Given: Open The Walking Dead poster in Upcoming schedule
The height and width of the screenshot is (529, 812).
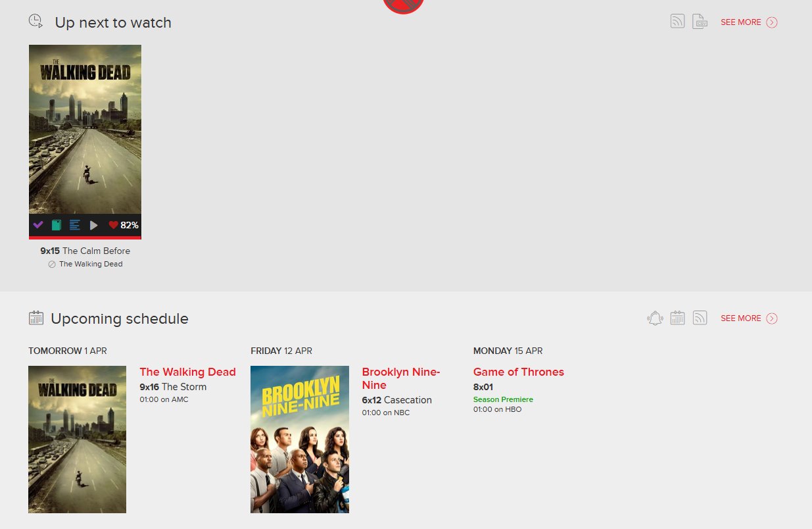Looking at the screenshot, I should coord(77,440).
